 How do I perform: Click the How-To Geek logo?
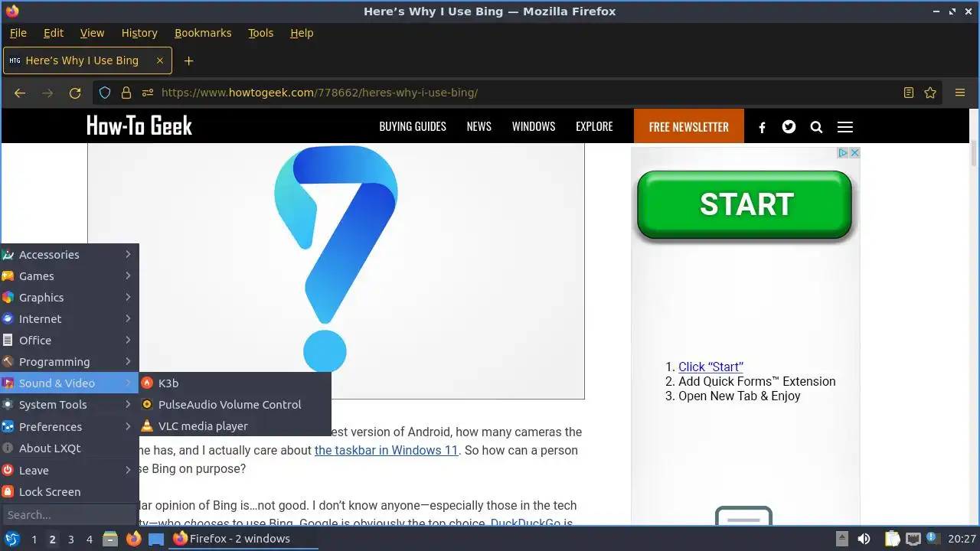pos(139,126)
